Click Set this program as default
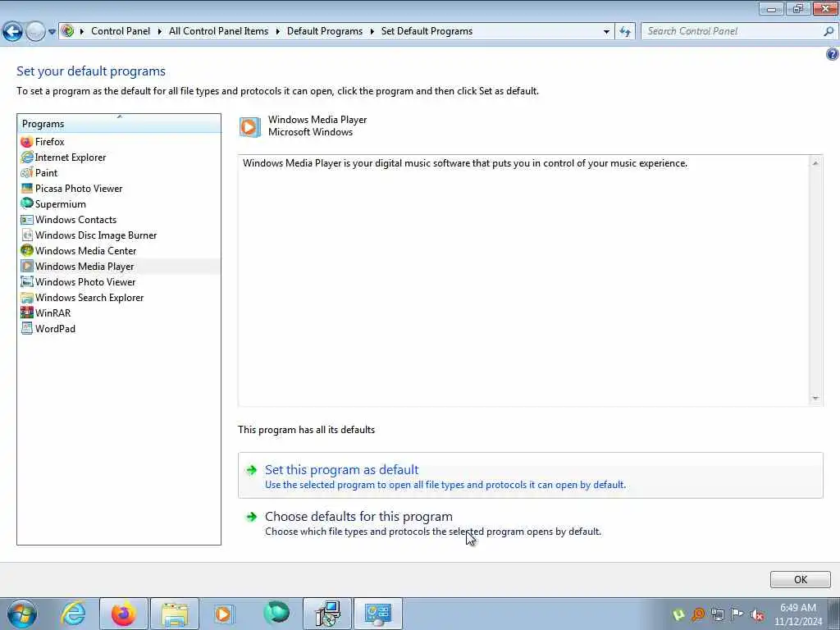The image size is (840, 630). [x=531, y=476]
